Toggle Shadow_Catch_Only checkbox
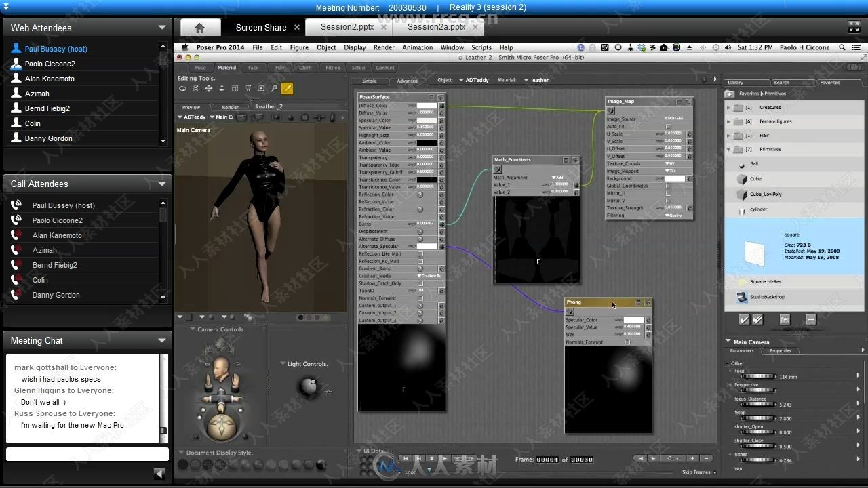Screen dimensions: 868x488 coord(420,283)
